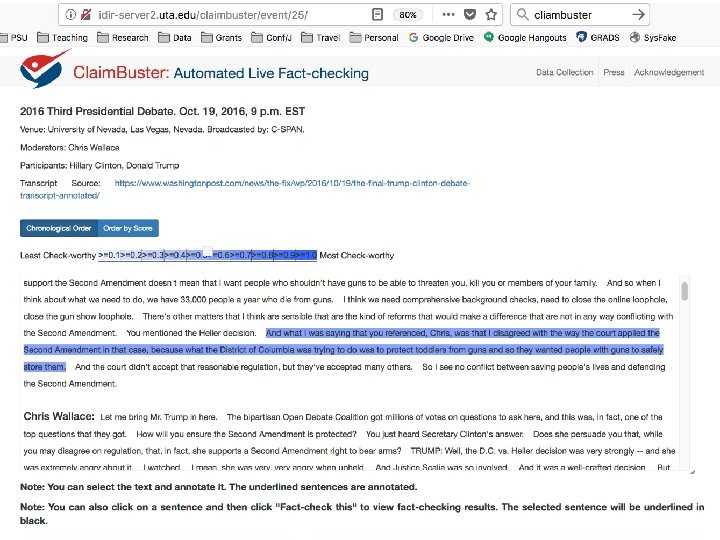720x540 pixels.
Task: Click 'Moderators: Chris Wallace' line
Action: pos(69,147)
